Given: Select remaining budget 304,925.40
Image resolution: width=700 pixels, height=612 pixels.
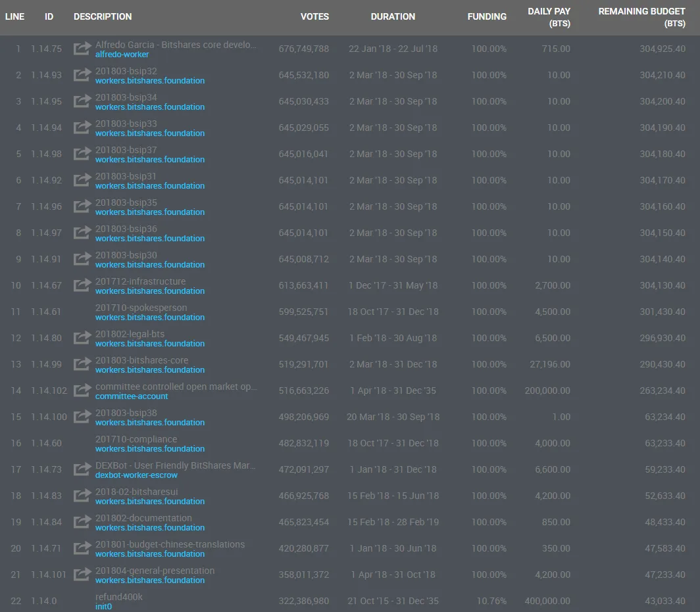Looking at the screenshot, I should click(x=662, y=49).
